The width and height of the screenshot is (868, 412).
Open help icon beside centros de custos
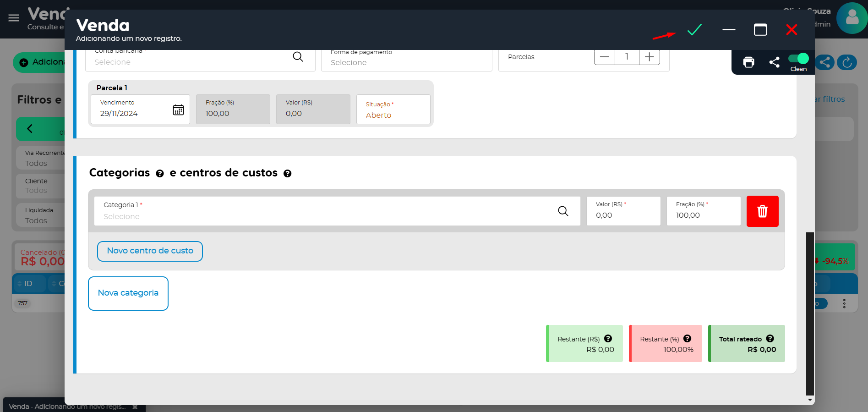[x=288, y=174]
